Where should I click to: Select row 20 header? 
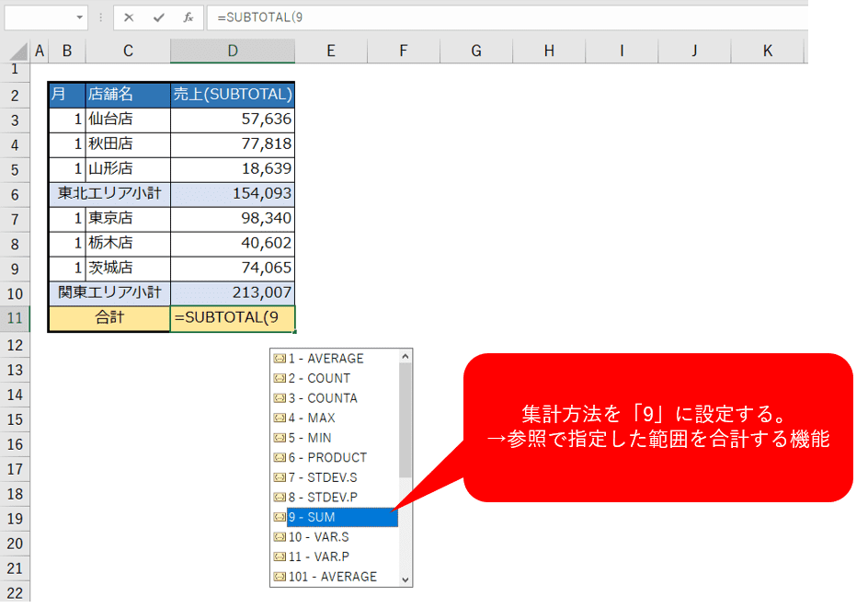pos(15,544)
